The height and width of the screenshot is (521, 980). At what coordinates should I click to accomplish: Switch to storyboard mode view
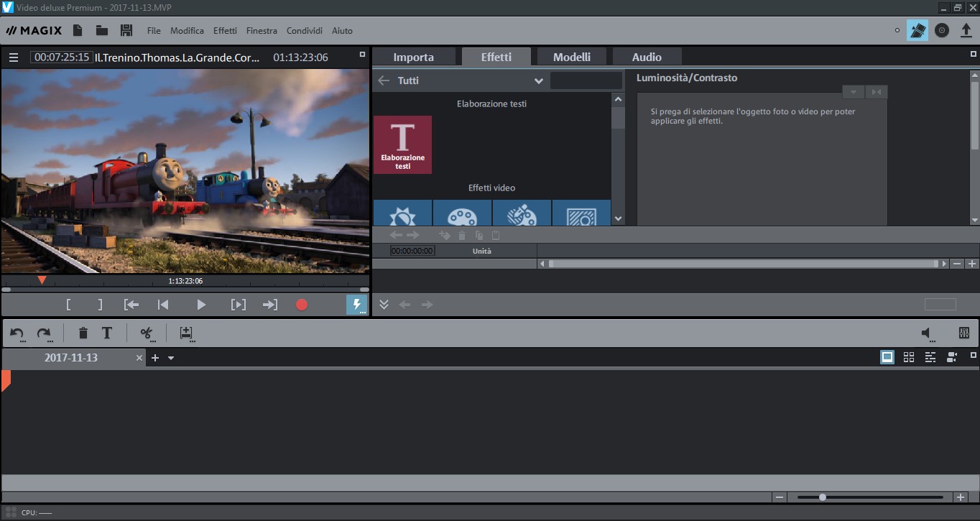point(887,357)
